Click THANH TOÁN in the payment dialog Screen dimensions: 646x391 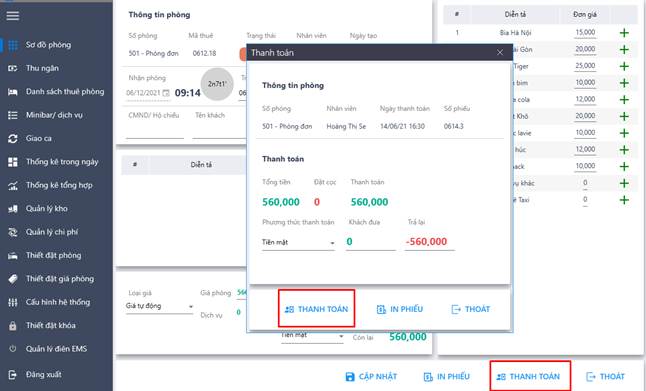click(316, 309)
